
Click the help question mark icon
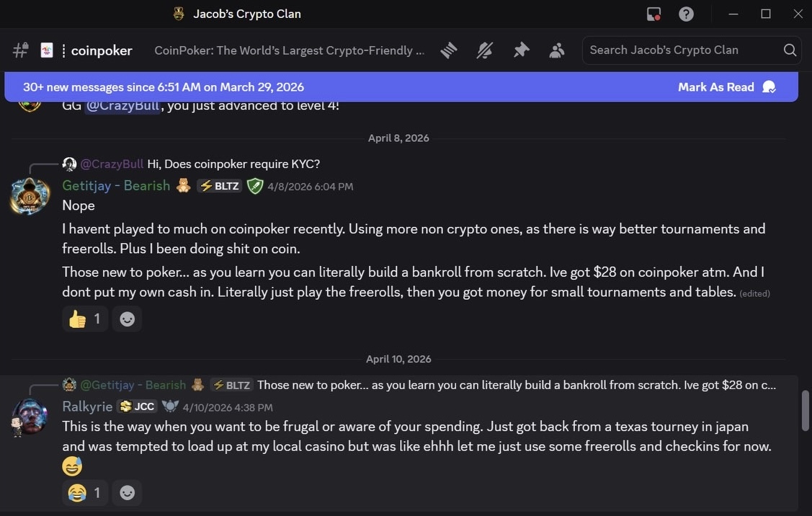click(687, 14)
